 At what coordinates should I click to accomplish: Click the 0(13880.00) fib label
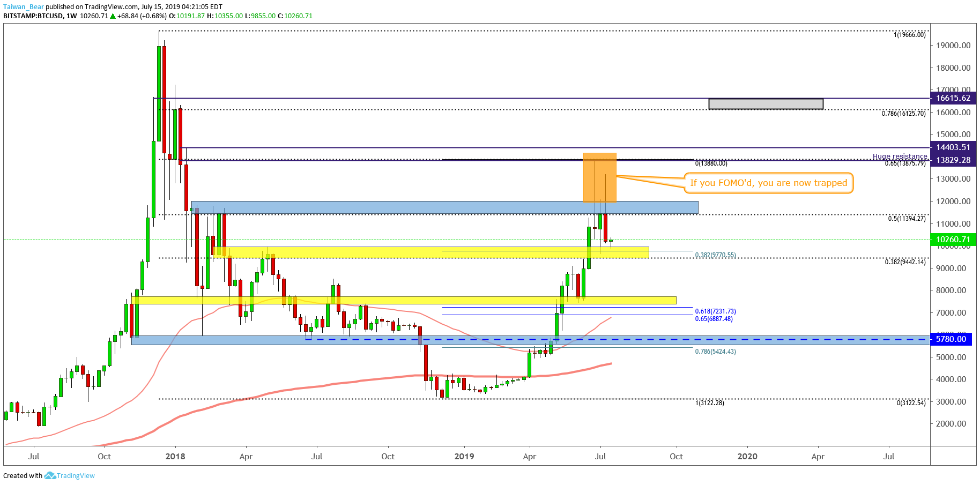pyautogui.click(x=711, y=163)
